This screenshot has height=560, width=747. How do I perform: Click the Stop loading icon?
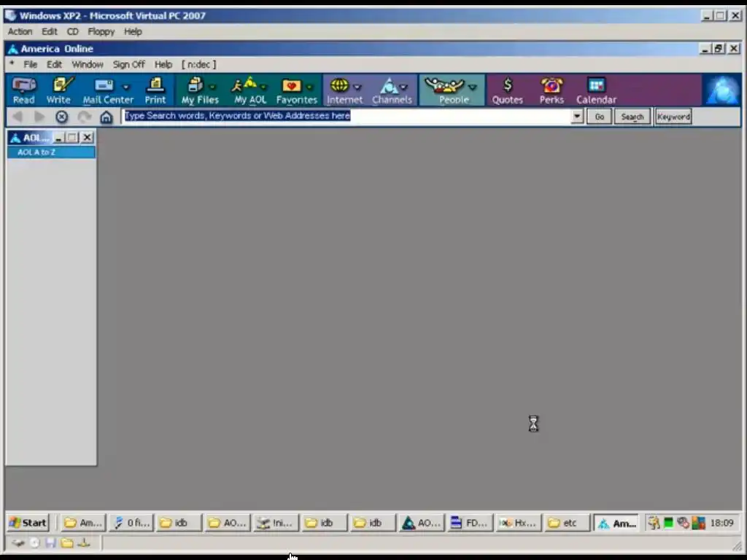pos(61,117)
